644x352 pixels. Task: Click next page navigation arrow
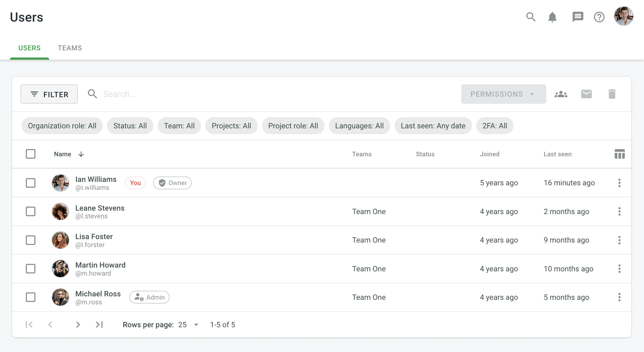click(x=77, y=324)
